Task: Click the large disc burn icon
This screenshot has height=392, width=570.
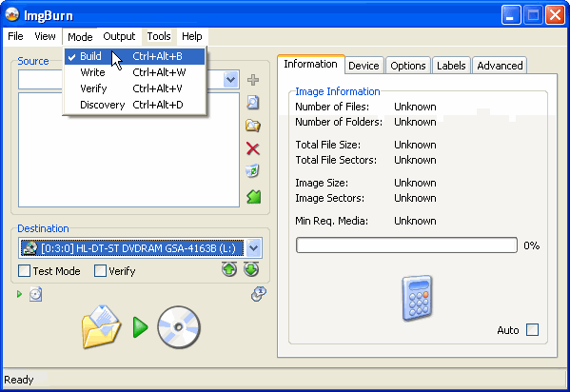Action: point(179,327)
